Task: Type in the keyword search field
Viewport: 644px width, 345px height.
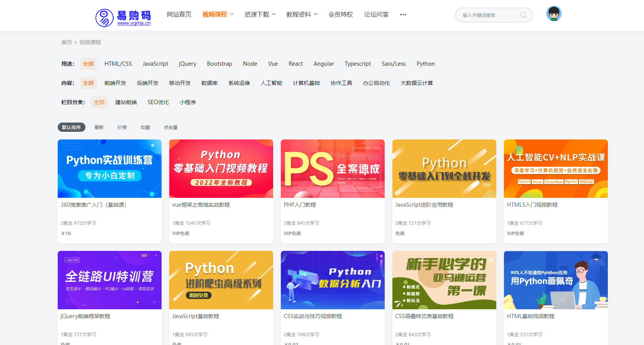Action: click(488, 15)
